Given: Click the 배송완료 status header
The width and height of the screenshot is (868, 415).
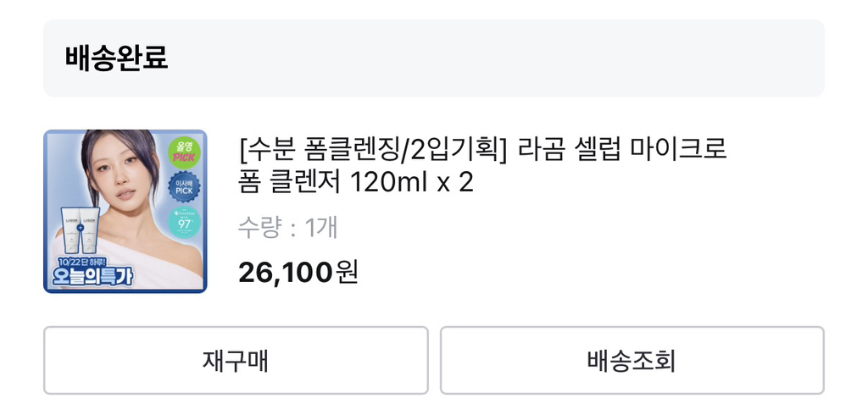Looking at the screenshot, I should 117,58.
